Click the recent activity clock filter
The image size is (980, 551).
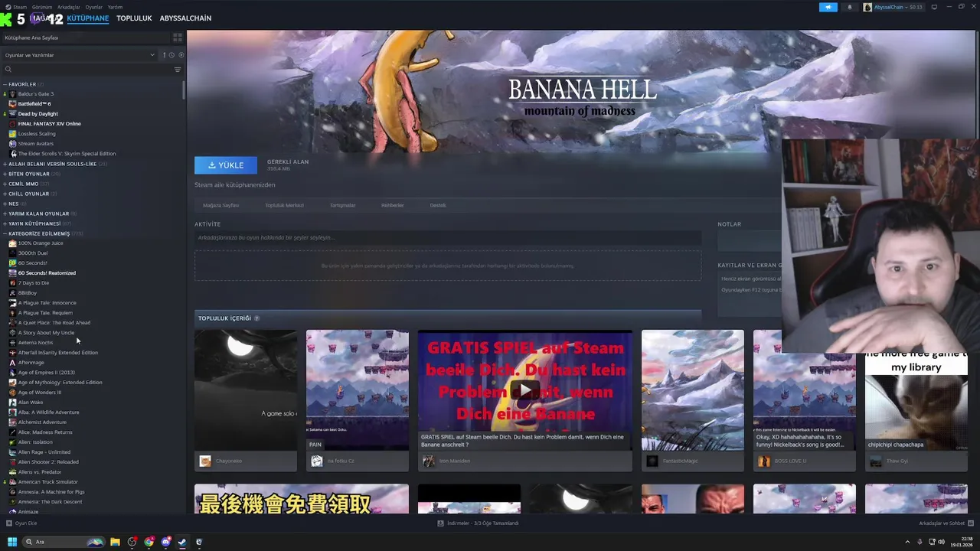[171, 55]
